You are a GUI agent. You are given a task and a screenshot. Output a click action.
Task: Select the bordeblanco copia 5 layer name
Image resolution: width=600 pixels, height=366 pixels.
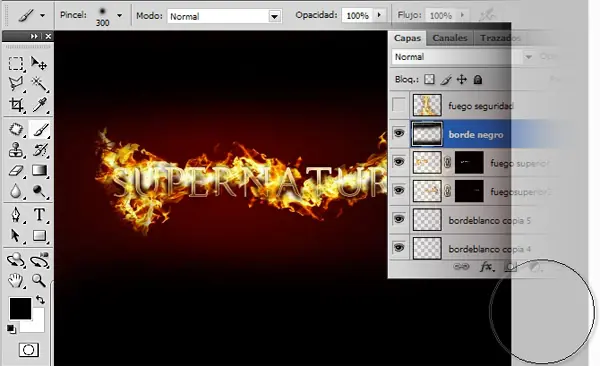[x=489, y=221]
